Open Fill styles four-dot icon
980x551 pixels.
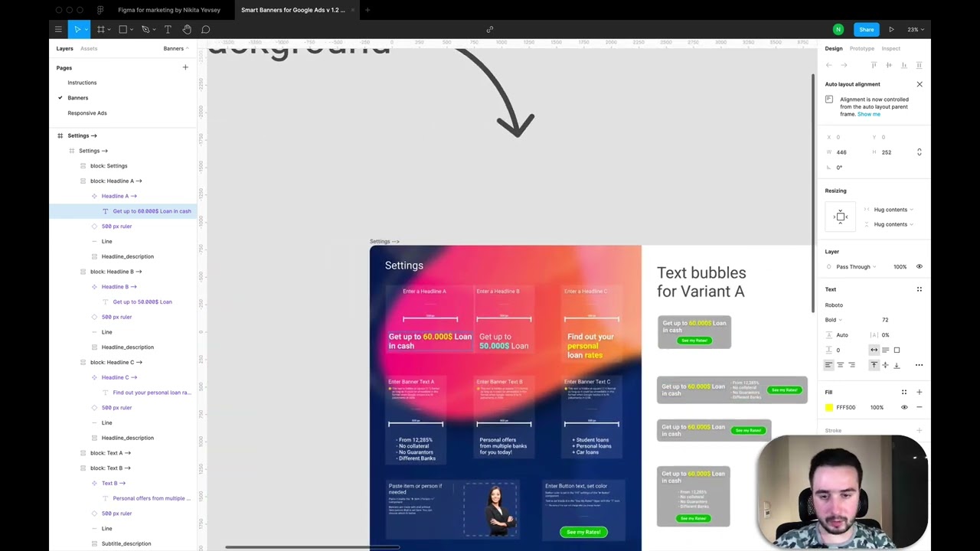pos(904,392)
